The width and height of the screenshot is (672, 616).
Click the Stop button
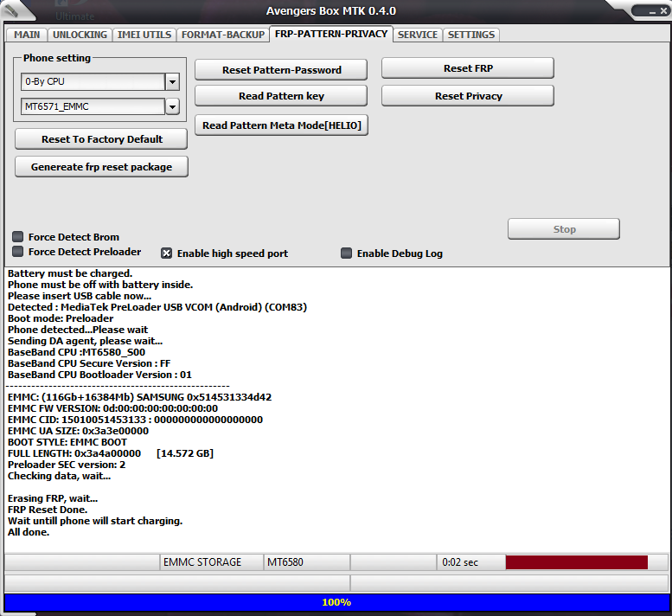(564, 229)
